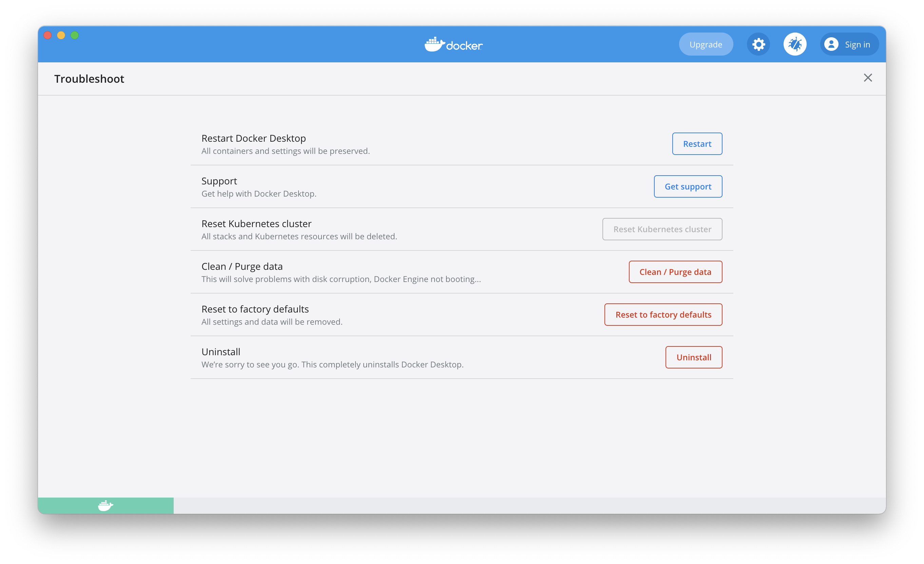The width and height of the screenshot is (924, 564).
Task: Click the Restart button
Action: coord(697,143)
